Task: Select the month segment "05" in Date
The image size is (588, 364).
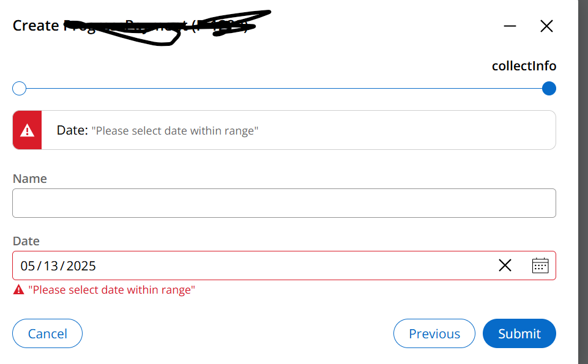Action: click(x=28, y=266)
